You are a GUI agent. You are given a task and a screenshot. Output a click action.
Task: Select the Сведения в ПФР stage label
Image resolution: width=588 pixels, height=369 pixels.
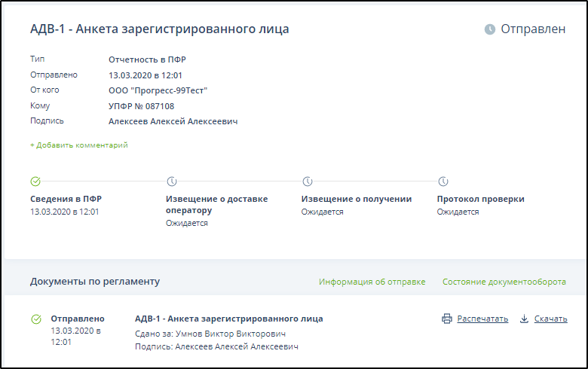coord(66,199)
